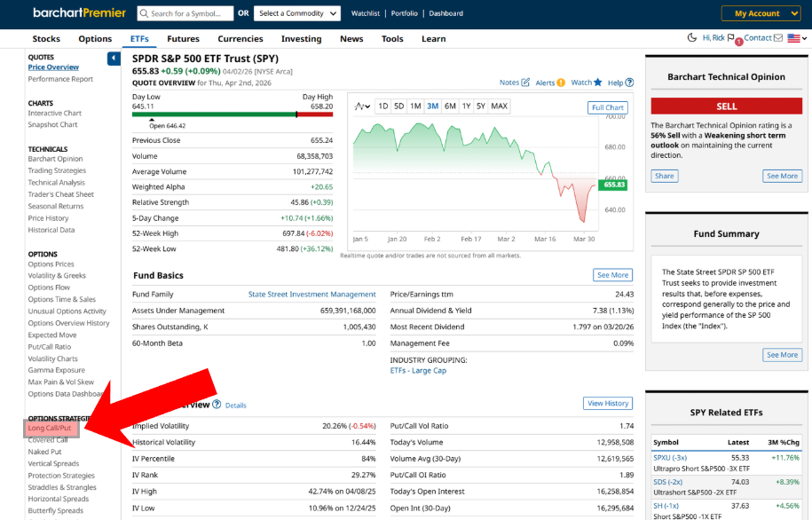Screen dimensions: 812x520
Task: Set chart range to 6M
Action: click(x=450, y=106)
